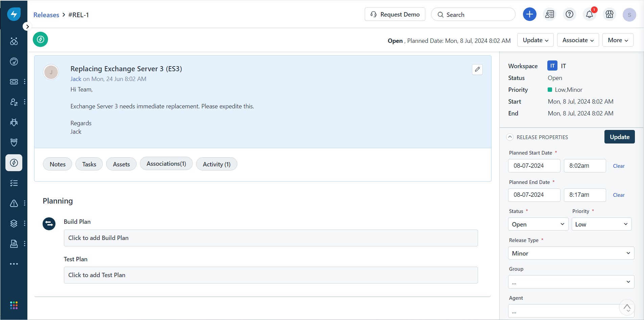Focus the Search field
Image resolution: width=644 pixels, height=320 pixels.
pyautogui.click(x=473, y=15)
